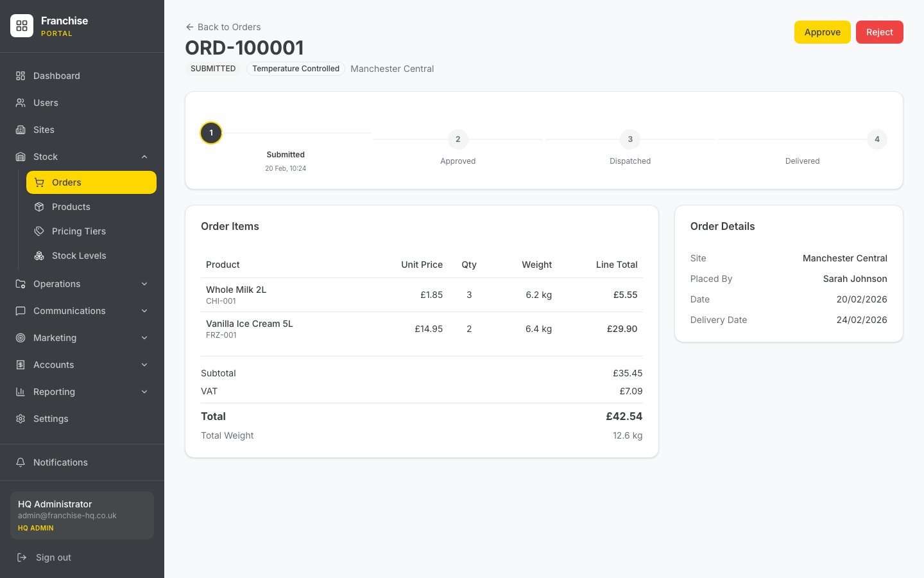Open the Notifications menu item
Image resolution: width=924 pixels, height=578 pixels.
82,462
